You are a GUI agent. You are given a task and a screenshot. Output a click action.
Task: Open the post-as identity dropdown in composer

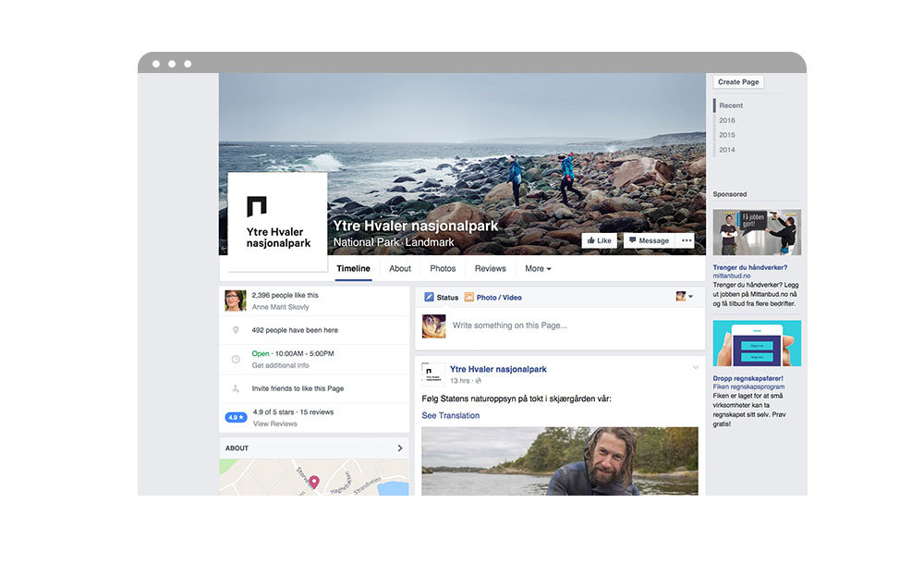click(x=684, y=296)
